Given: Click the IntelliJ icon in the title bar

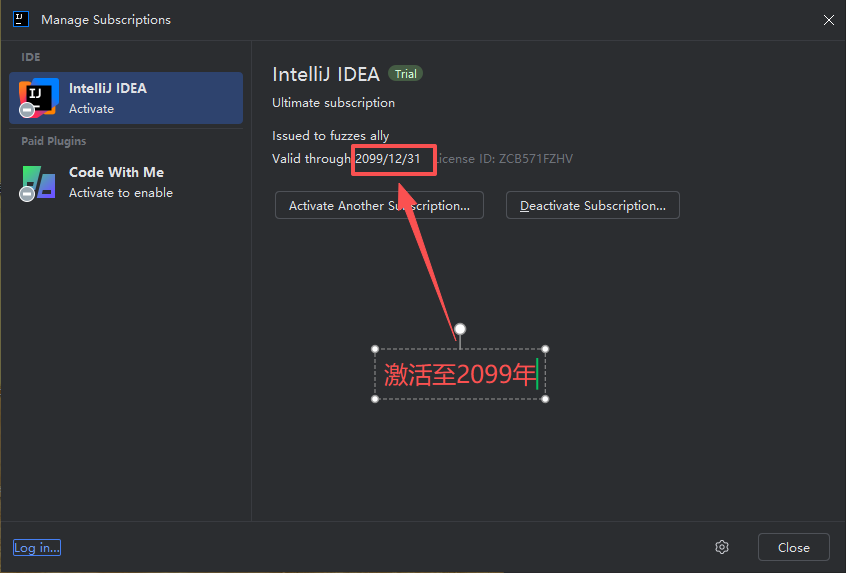Looking at the screenshot, I should [20, 19].
